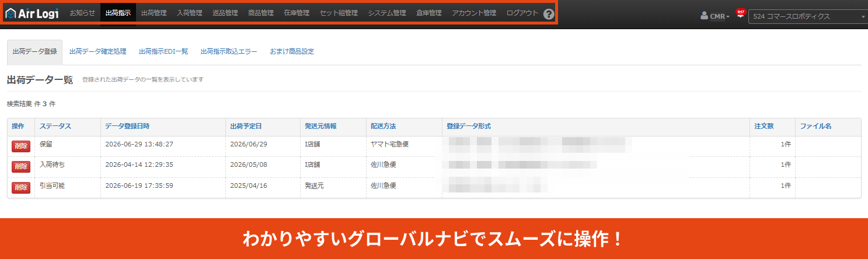This screenshot has height=259, width=868.
Task: Open 入荷管理 menu
Action: [x=189, y=13]
